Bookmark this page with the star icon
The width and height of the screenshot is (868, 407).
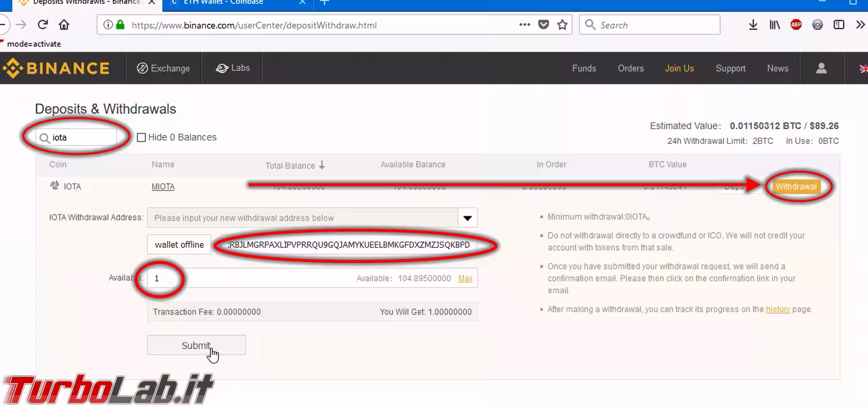click(x=562, y=25)
